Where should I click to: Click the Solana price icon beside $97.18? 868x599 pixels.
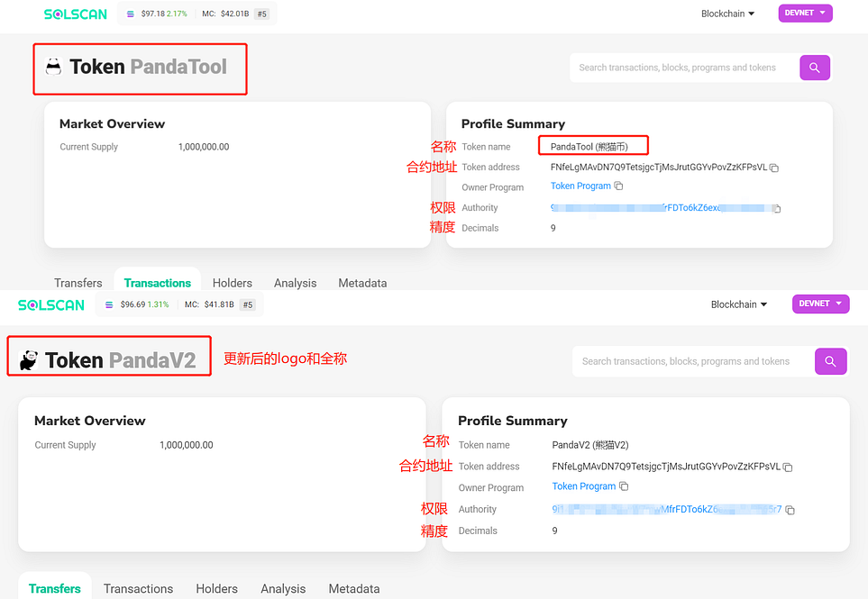pos(130,14)
